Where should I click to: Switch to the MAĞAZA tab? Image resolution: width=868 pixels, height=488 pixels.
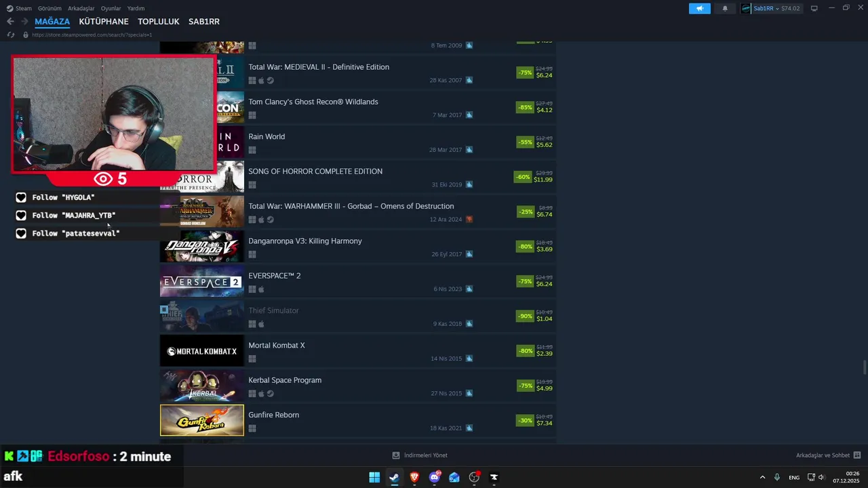(52, 22)
